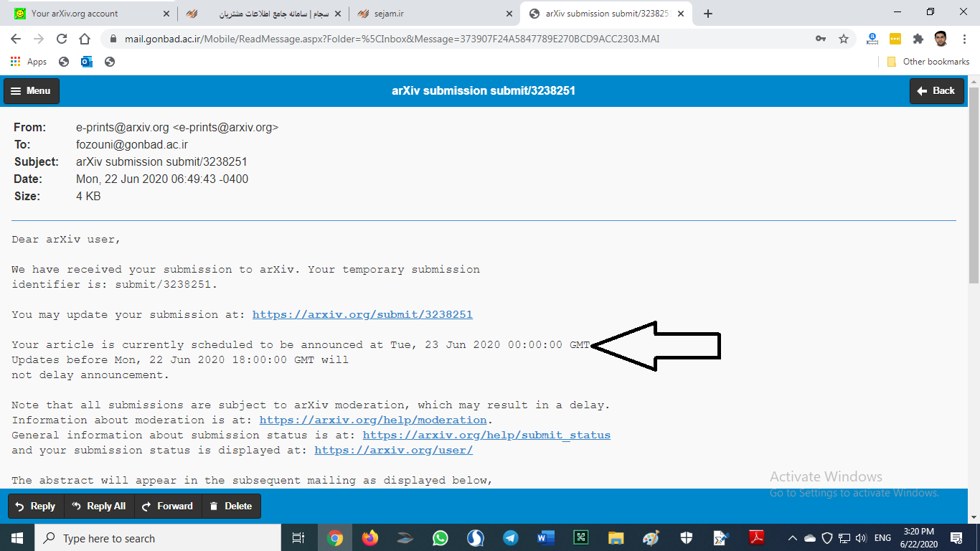Screen dimensions: 980x551
Task: Open Adobe Acrobat from the taskbar
Action: click(x=756, y=538)
